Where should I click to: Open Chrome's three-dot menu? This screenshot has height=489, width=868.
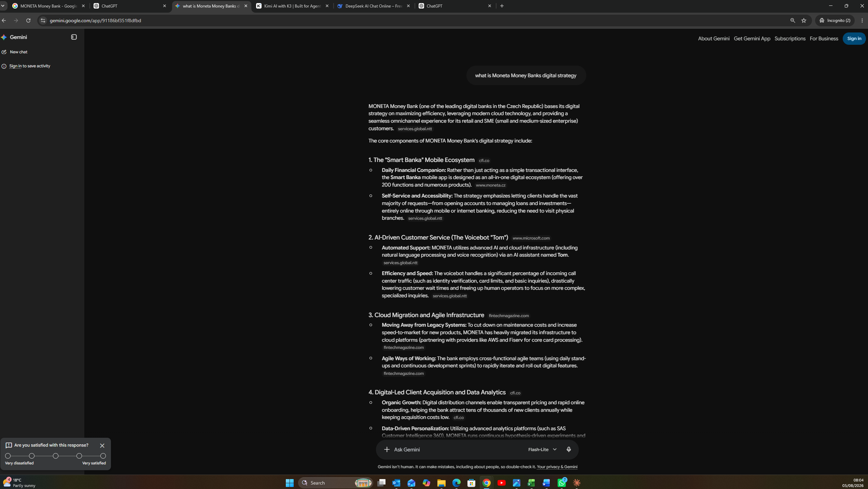pos(862,21)
